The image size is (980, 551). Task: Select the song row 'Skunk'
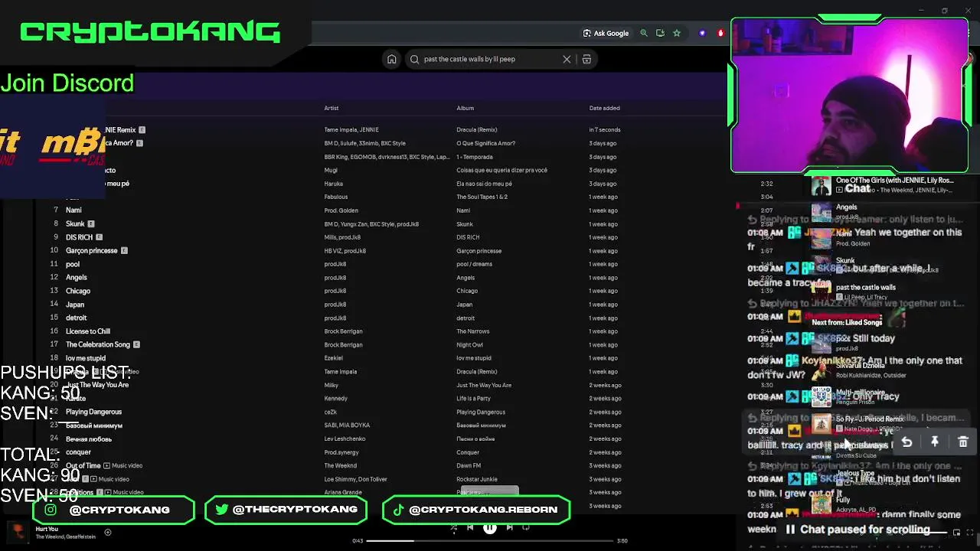[x=75, y=223]
